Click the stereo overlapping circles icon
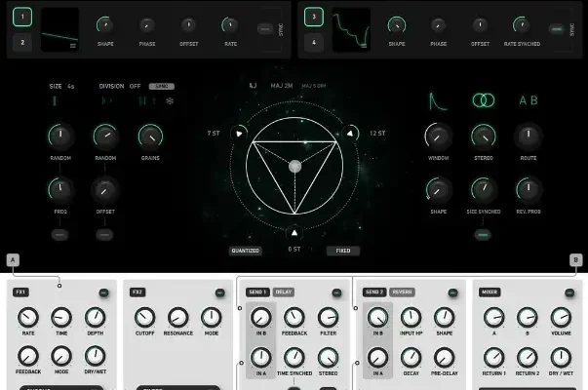 coord(483,100)
